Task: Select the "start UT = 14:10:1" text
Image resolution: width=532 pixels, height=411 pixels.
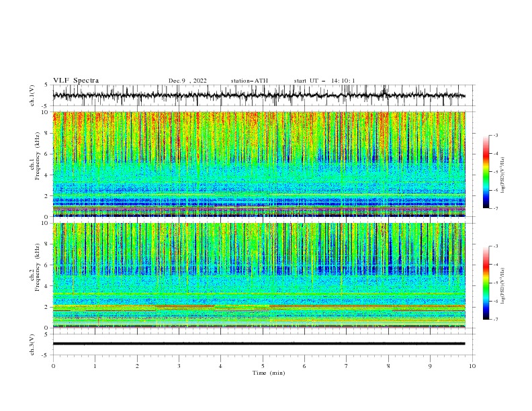Action: click(324, 81)
